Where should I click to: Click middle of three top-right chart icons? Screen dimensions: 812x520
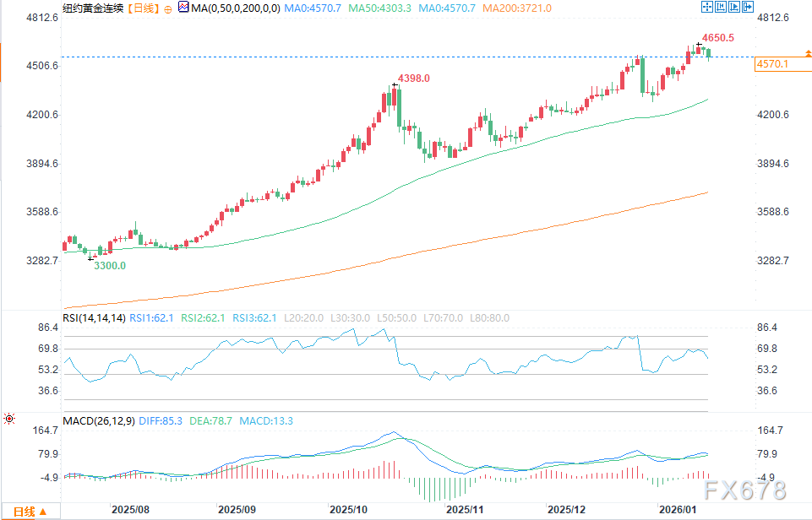(727, 7)
